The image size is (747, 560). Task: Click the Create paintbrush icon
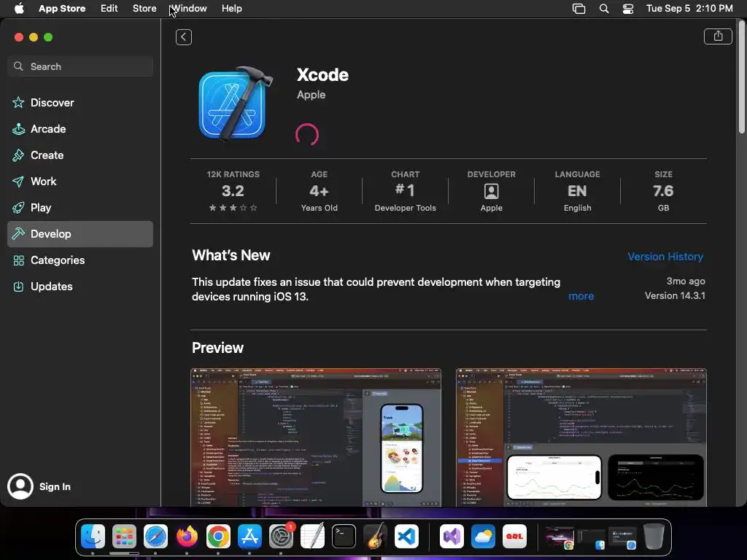click(18, 155)
